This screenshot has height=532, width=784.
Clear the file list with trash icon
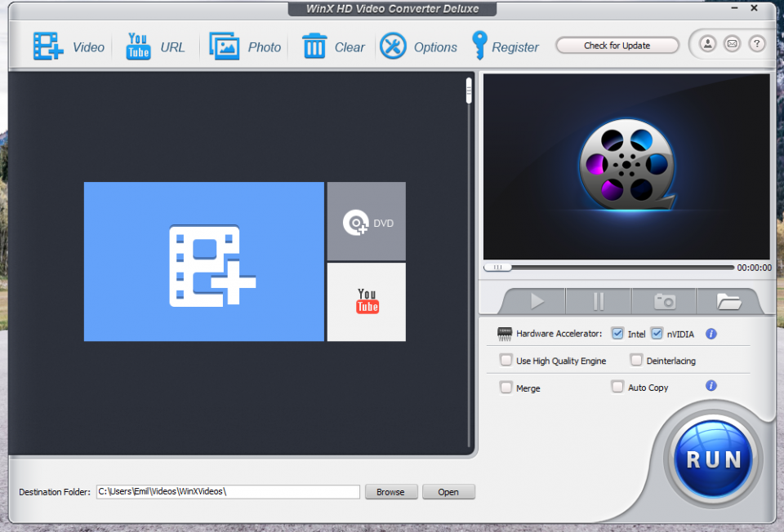click(314, 47)
